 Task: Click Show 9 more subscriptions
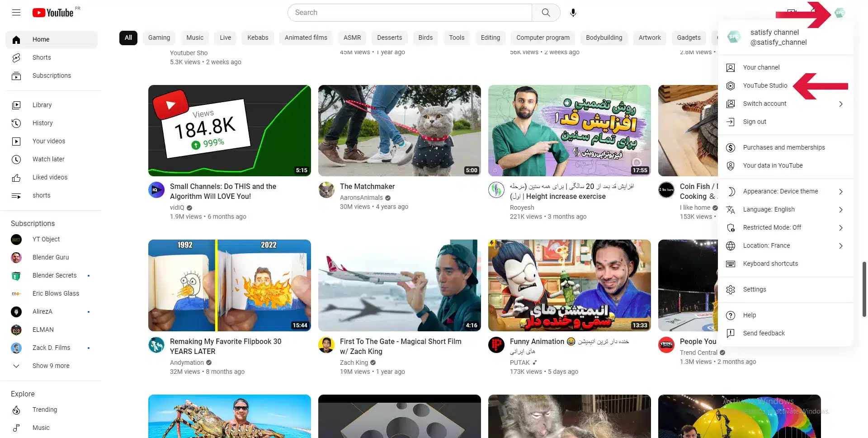[x=51, y=366]
